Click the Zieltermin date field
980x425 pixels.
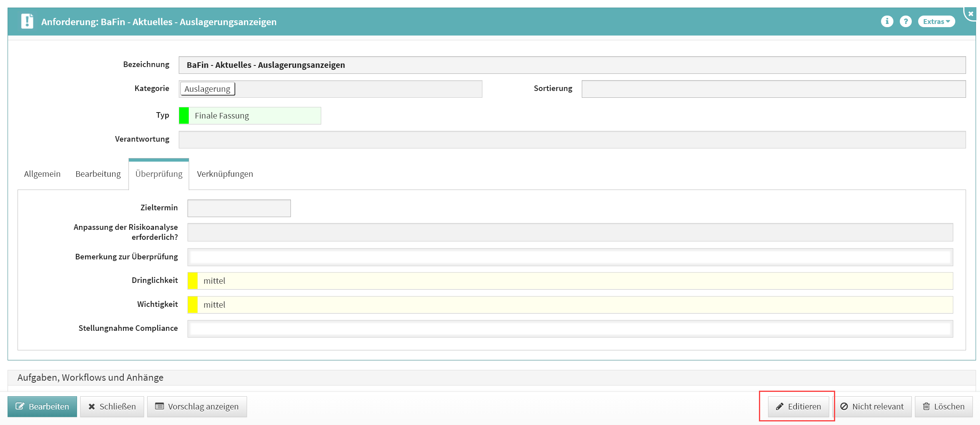click(x=239, y=208)
